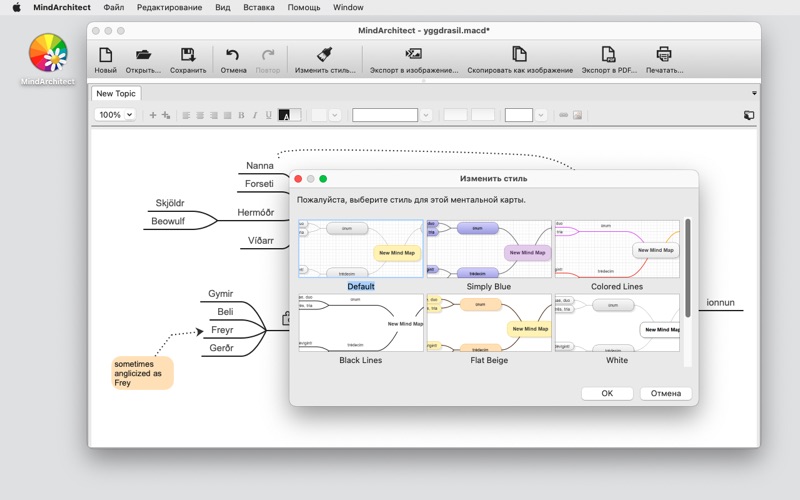Screen dimensions: 800x500
Task: Align text left in format bar
Action: pos(186,115)
